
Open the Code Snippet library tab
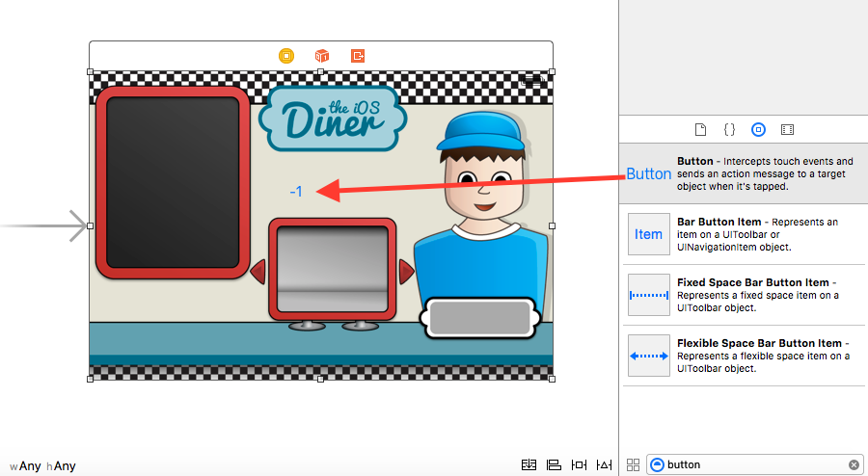[x=730, y=129]
